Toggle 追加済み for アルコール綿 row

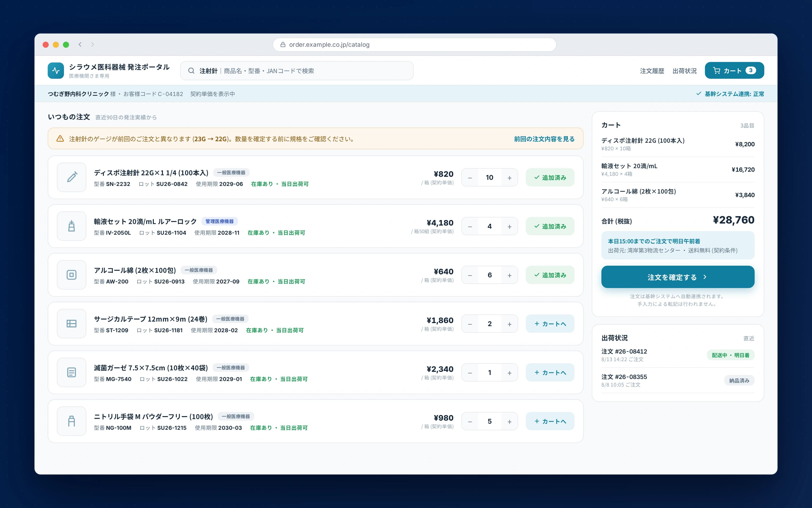coord(550,275)
